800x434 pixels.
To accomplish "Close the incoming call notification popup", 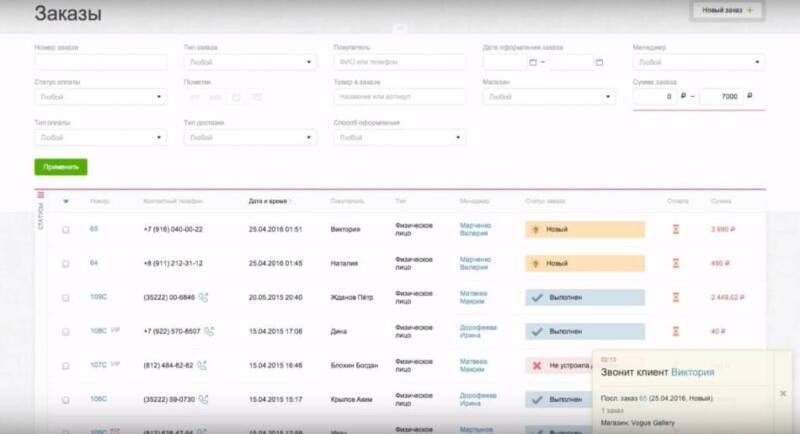I will (x=782, y=394).
